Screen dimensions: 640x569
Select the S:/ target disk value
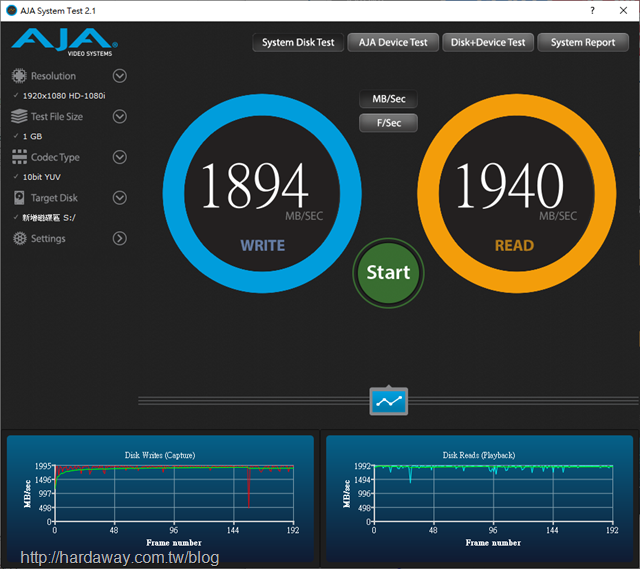pyautogui.click(x=49, y=218)
